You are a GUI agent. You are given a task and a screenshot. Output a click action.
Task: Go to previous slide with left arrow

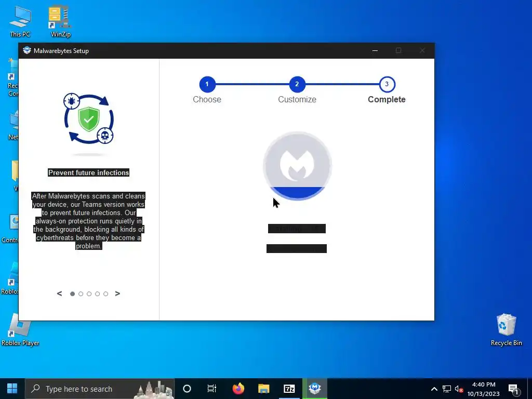point(59,294)
